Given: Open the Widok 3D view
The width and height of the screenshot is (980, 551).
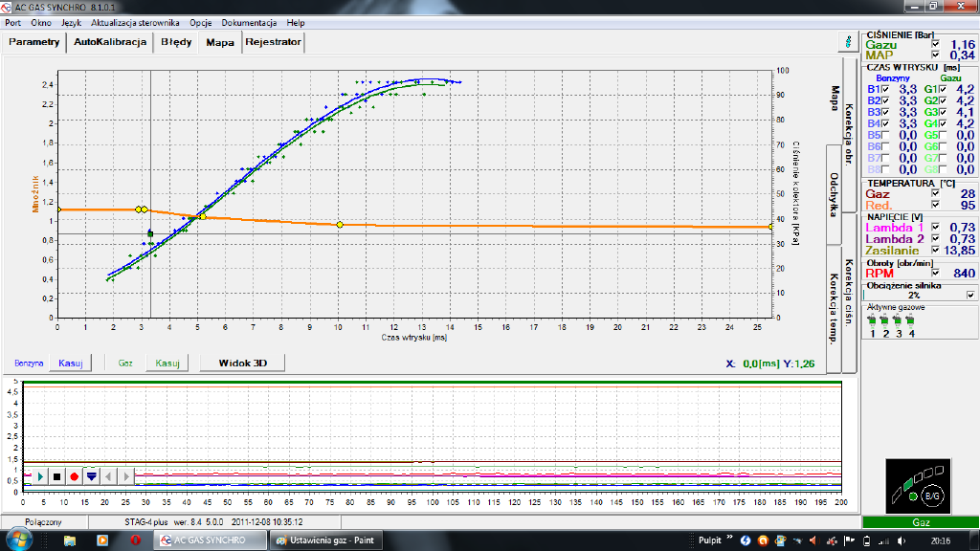Looking at the screenshot, I should click(242, 363).
